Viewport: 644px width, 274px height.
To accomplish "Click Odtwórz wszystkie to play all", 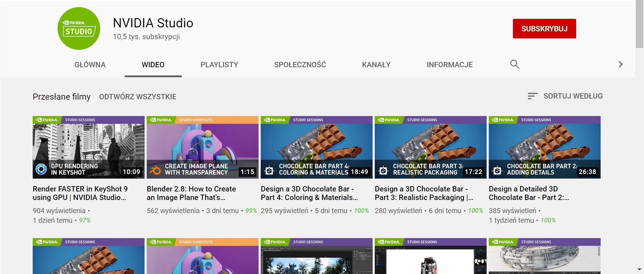I will click(x=137, y=97).
